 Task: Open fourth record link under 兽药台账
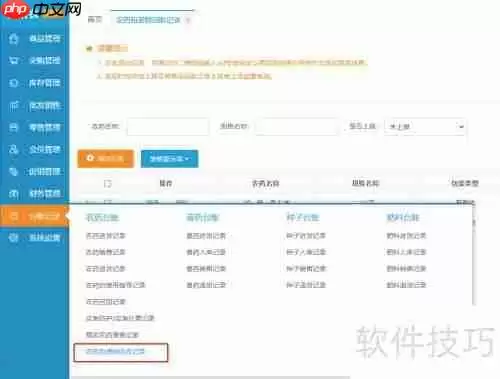[x=206, y=285]
